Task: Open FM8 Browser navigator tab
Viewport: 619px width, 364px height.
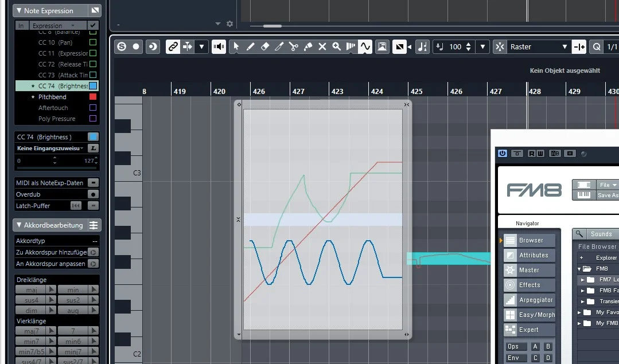Action: tap(530, 240)
